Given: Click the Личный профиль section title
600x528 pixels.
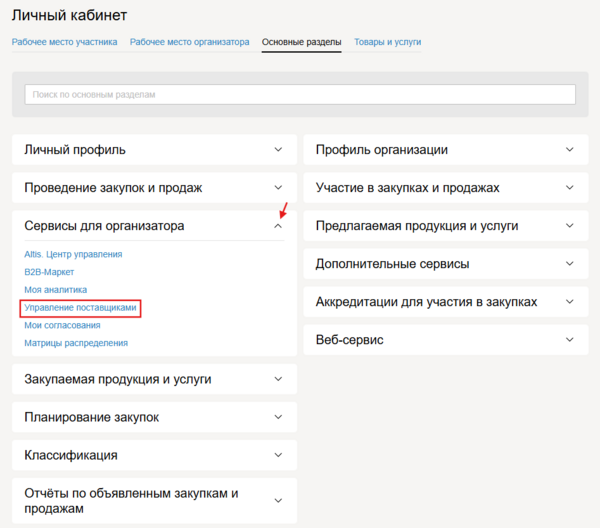Looking at the screenshot, I should click(x=75, y=150).
